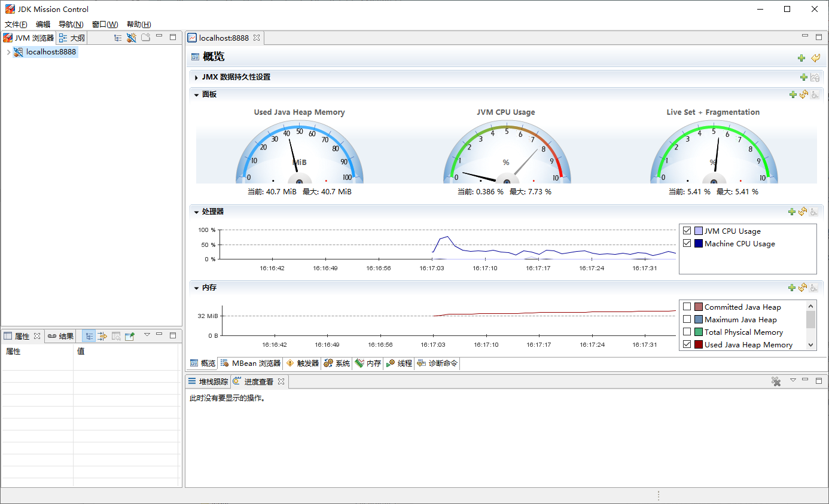Click the tree view icon in 属性 toolbar
Screen dimensions: 829x504
[89, 336]
